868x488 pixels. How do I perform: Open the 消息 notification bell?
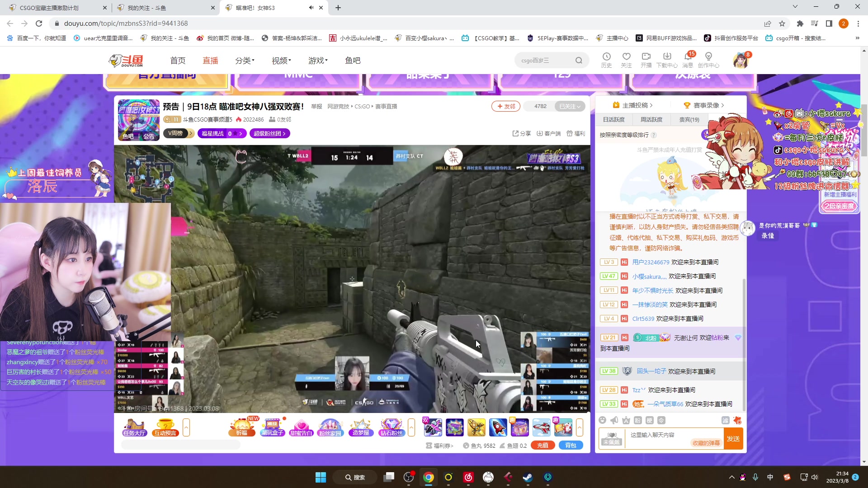[x=688, y=60]
